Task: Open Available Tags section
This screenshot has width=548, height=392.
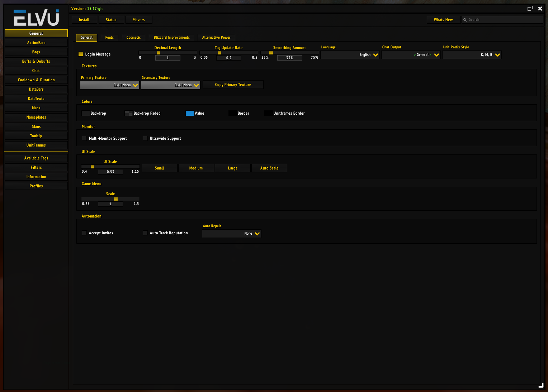Action: (36, 158)
